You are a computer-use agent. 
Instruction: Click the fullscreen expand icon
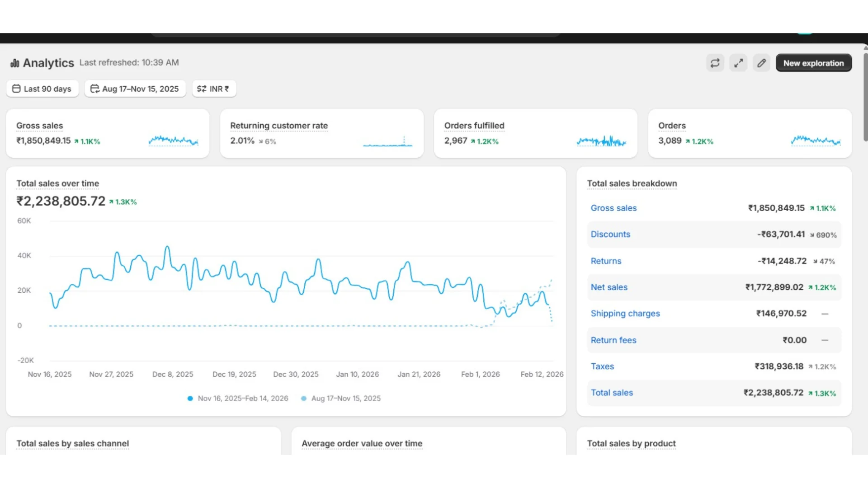(738, 63)
